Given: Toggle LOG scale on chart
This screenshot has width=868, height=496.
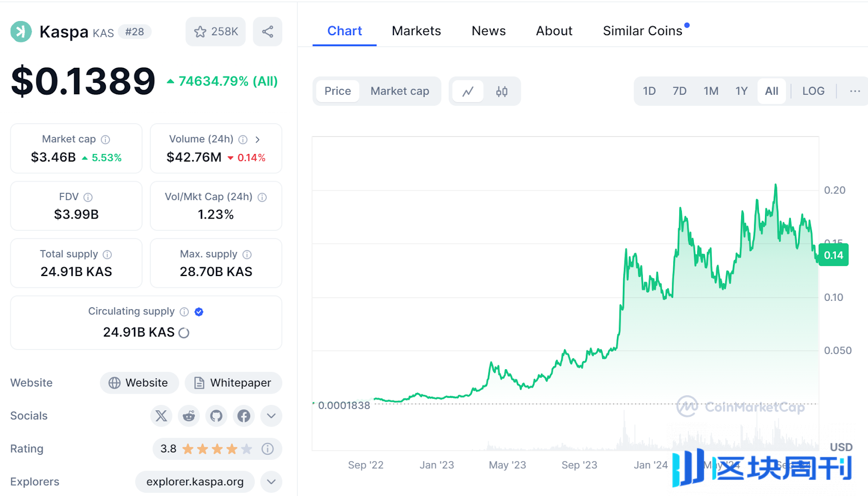Looking at the screenshot, I should 813,91.
